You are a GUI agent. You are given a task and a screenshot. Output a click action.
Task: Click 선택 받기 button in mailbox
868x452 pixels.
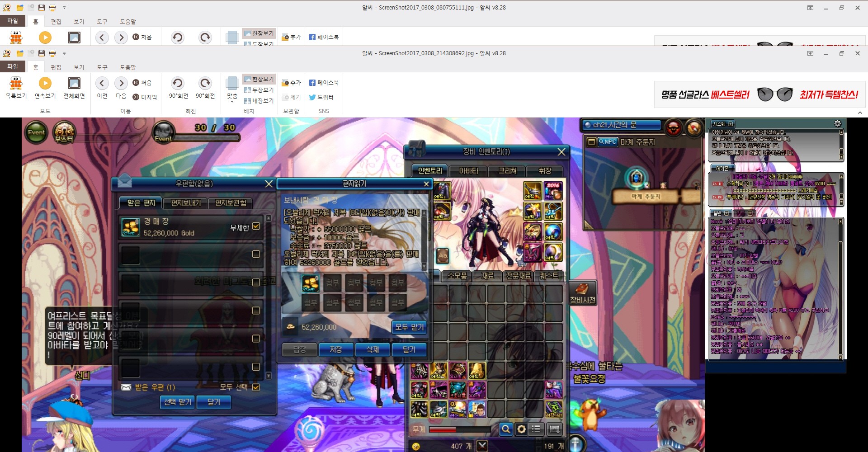(x=178, y=401)
